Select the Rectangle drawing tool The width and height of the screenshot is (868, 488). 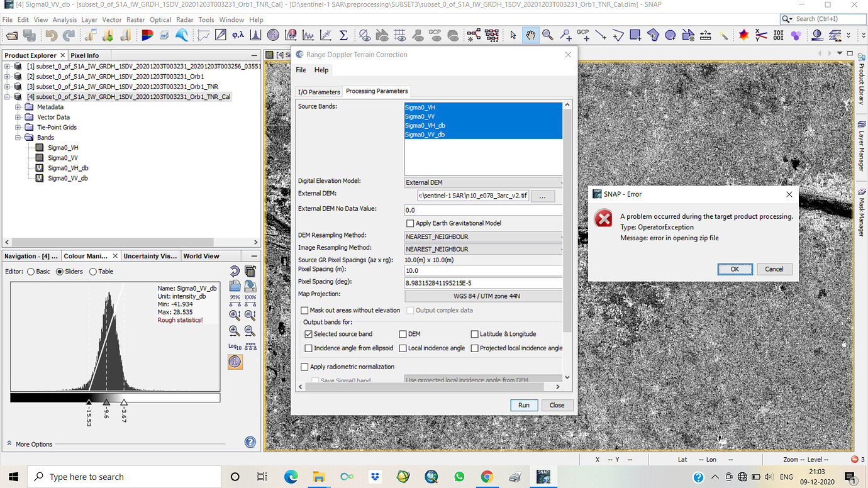pyautogui.click(x=635, y=35)
